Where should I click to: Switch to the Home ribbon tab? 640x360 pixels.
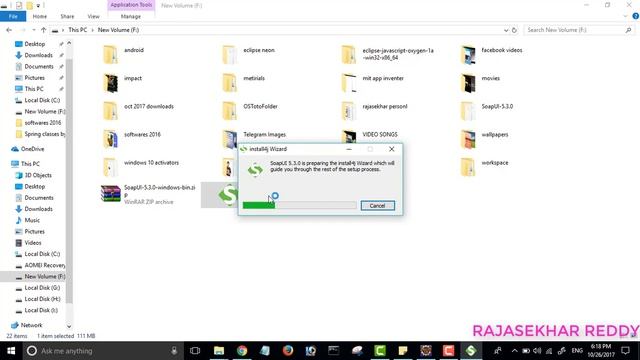tap(40, 16)
